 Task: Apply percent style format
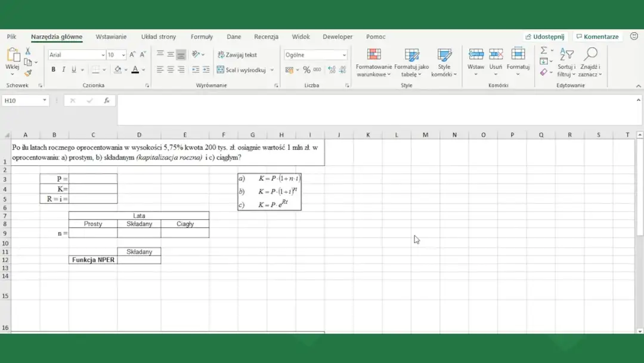pyautogui.click(x=307, y=70)
